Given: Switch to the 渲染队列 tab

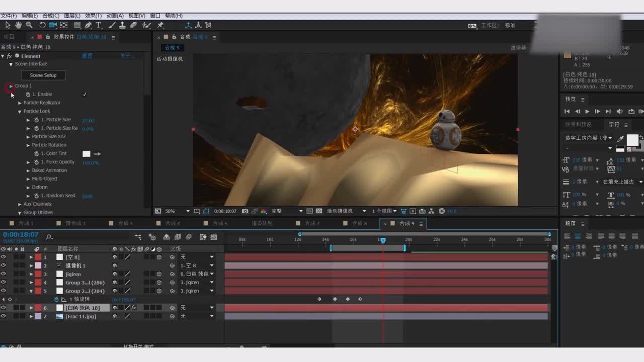Looking at the screenshot, I should tap(262, 223).
